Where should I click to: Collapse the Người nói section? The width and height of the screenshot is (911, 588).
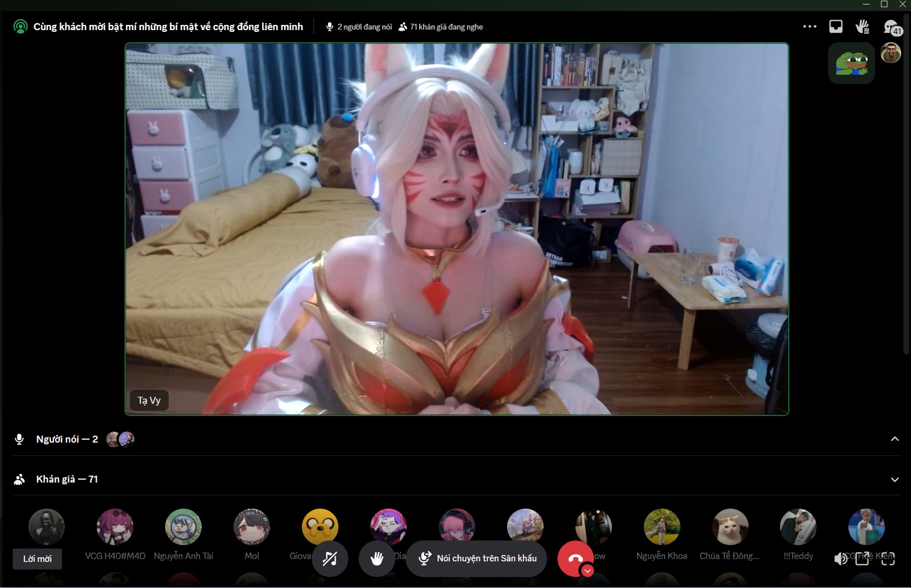tap(895, 439)
